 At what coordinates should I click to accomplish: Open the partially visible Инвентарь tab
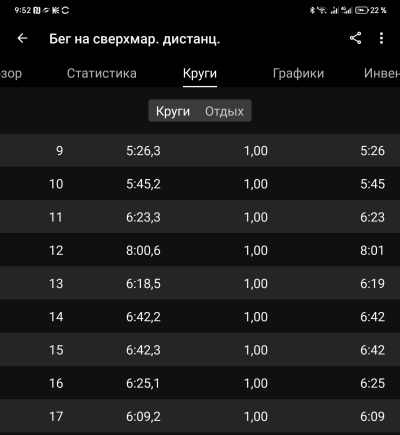tap(382, 73)
